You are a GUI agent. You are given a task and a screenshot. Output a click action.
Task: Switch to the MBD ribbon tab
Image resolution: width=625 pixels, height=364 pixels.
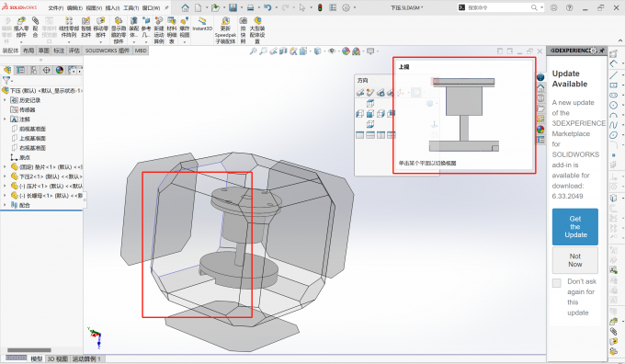141,51
